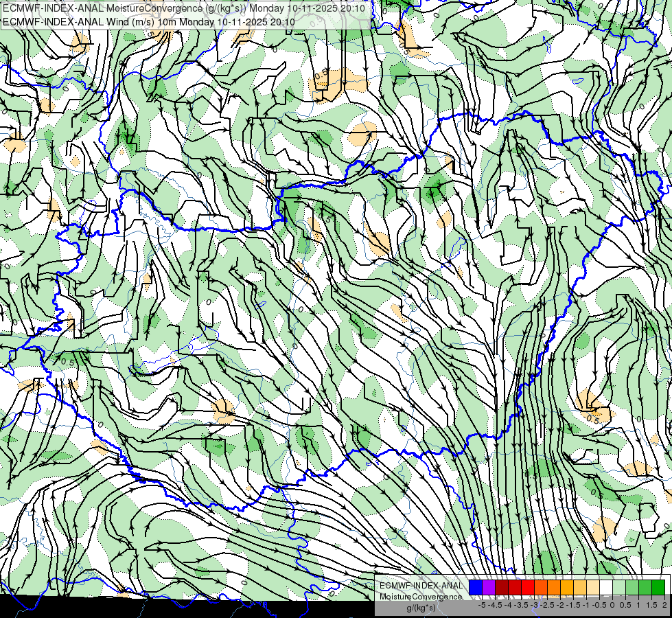
Task: Select the swatch between -2 and -1.5 ticks
Action: [567, 588]
